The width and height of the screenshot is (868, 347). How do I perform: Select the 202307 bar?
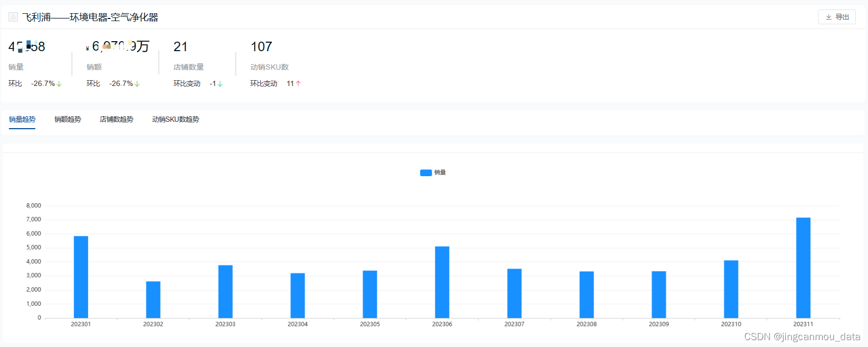pyautogui.click(x=514, y=293)
